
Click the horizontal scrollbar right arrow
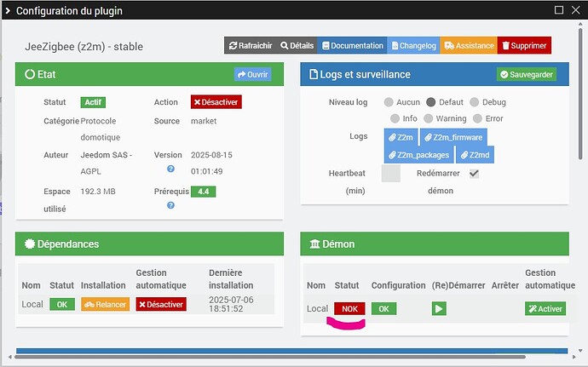pyautogui.click(x=574, y=357)
